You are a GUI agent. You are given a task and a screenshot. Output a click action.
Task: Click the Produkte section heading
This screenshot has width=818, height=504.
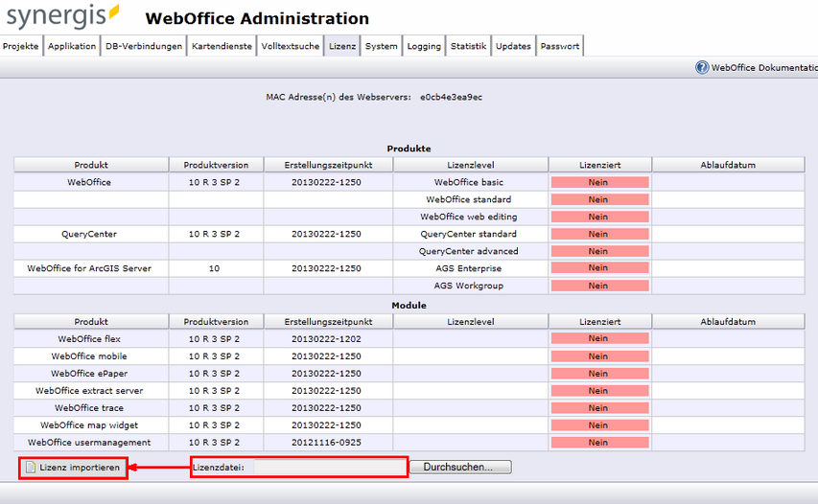tap(409, 149)
